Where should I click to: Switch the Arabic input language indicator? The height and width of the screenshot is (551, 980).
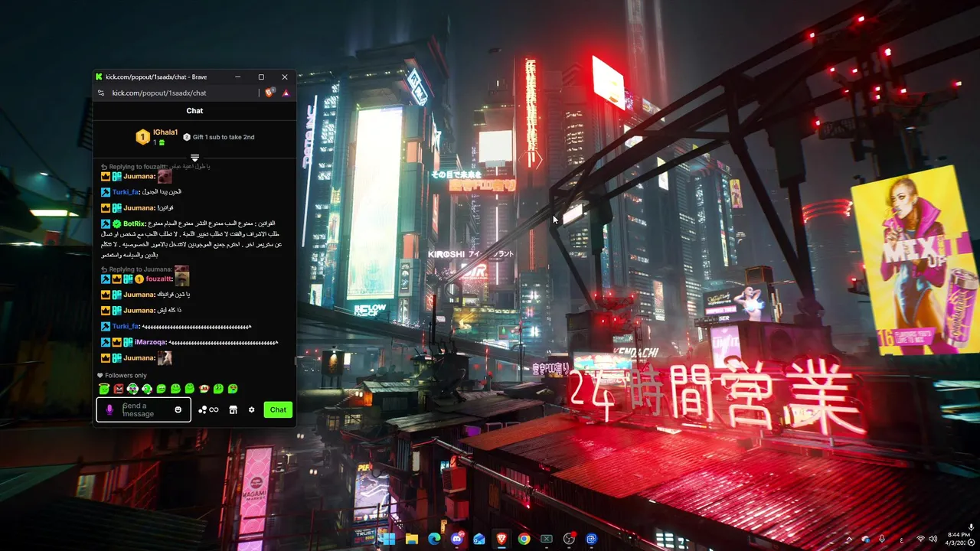coord(902,540)
